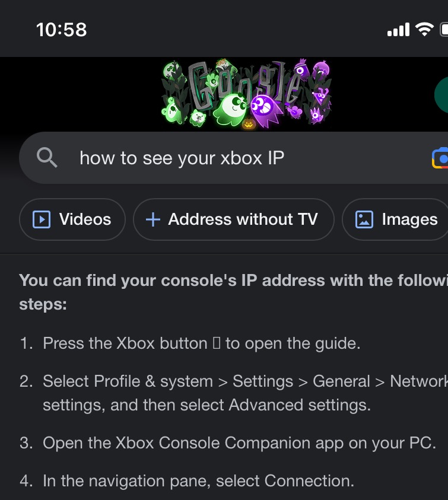Tap the Wi-Fi status icon

pyautogui.click(x=424, y=29)
